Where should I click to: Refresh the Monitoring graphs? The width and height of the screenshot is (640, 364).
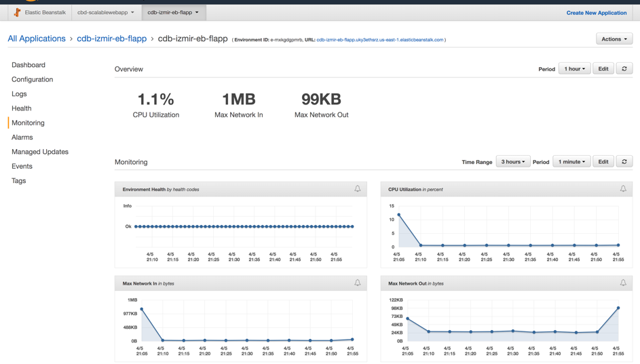tap(624, 162)
